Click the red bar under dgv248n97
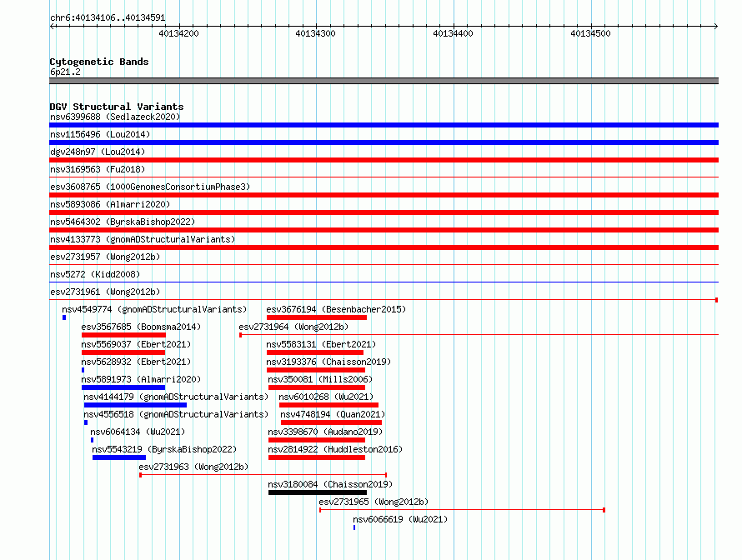Screen dimensions: 742x560 (384, 160)
